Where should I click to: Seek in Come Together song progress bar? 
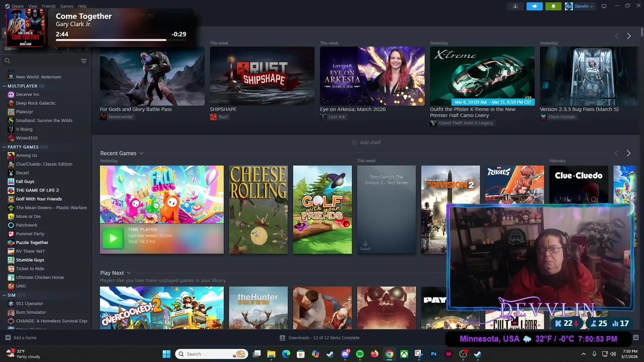tap(121, 40)
